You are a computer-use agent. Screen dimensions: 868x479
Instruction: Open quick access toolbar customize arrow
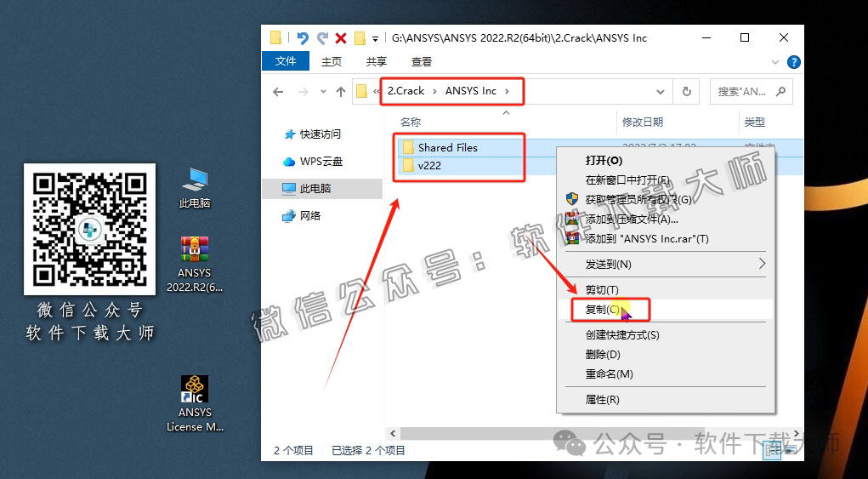click(375, 39)
